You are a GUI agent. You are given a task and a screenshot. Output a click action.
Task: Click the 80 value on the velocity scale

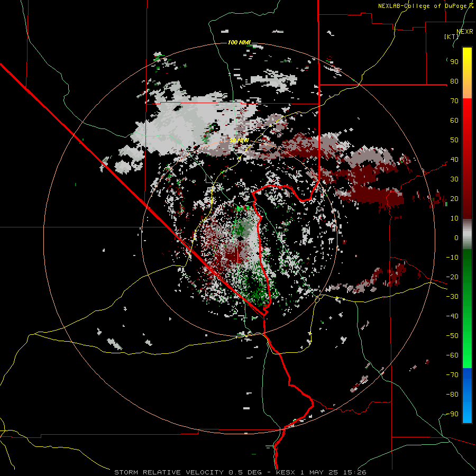tap(454, 81)
